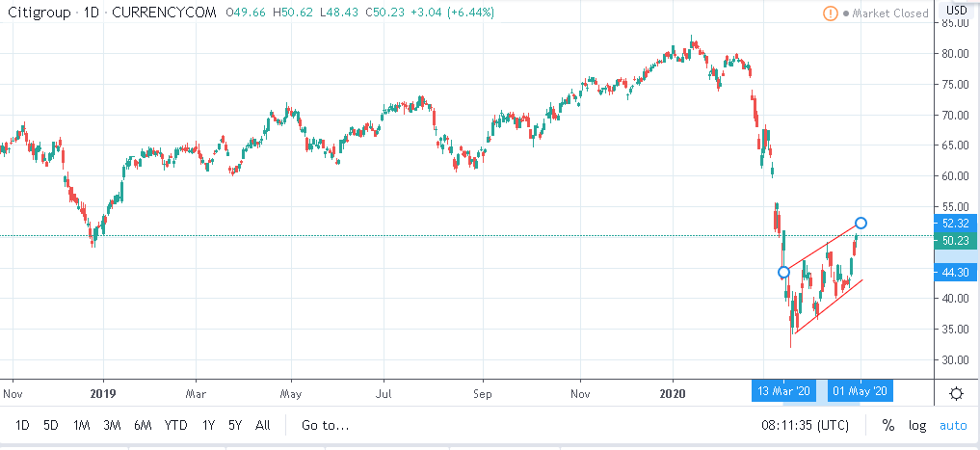Toggle auto scale mode
980x450 pixels.
point(953,425)
